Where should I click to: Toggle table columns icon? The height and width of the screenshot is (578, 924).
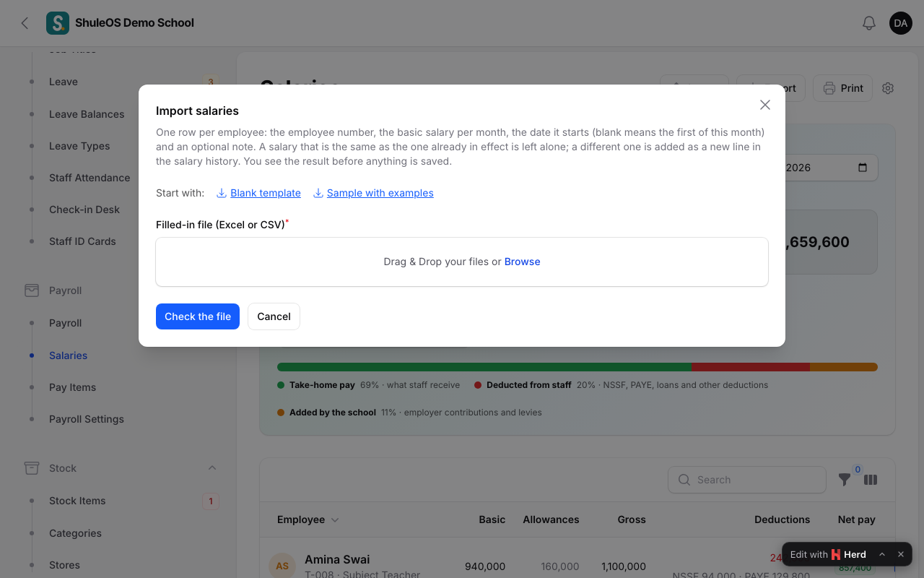click(x=871, y=480)
